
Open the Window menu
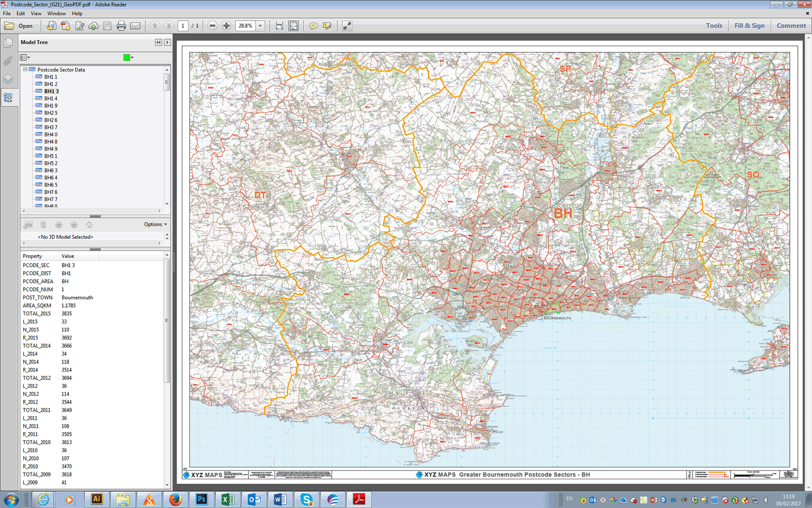[56, 14]
